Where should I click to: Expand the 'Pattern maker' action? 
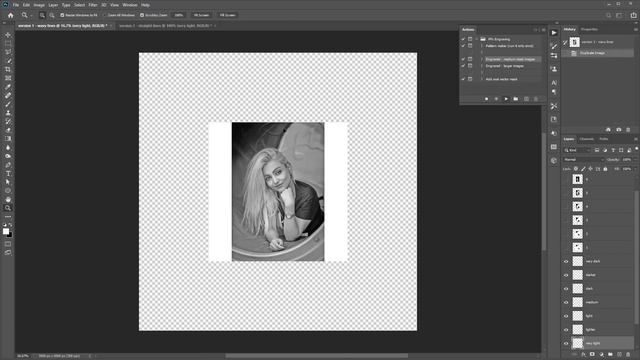tap(482, 46)
